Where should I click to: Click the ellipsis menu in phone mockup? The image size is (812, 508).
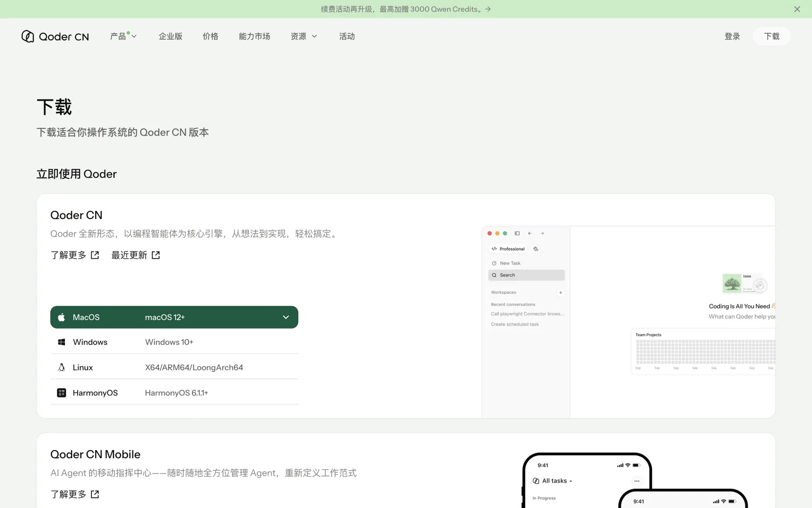(x=636, y=481)
